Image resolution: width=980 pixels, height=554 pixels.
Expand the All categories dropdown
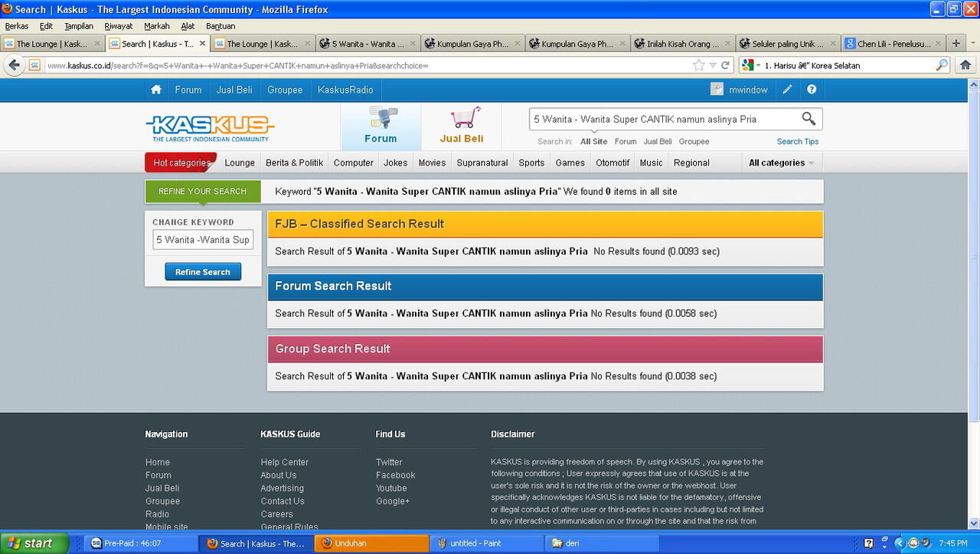pos(781,162)
